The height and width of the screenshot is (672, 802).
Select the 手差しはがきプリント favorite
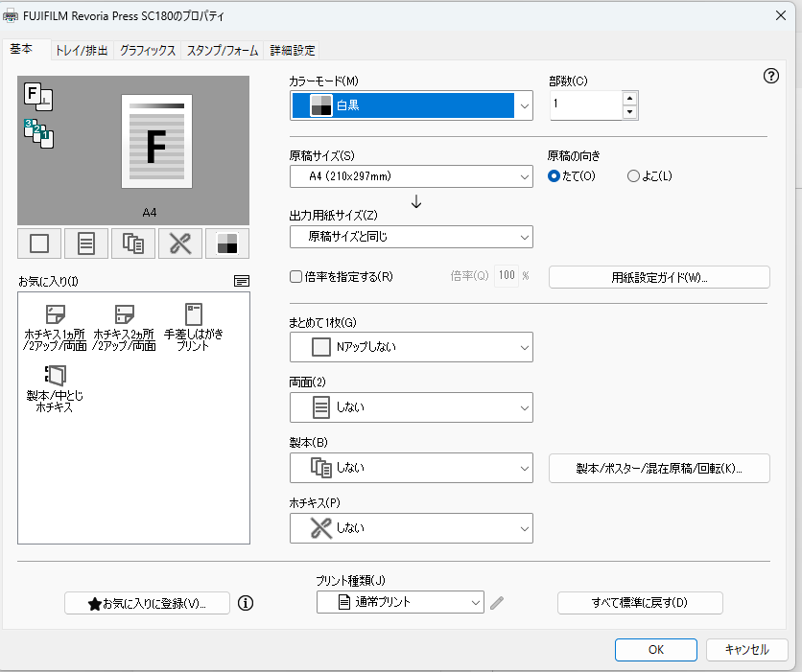[193, 327]
